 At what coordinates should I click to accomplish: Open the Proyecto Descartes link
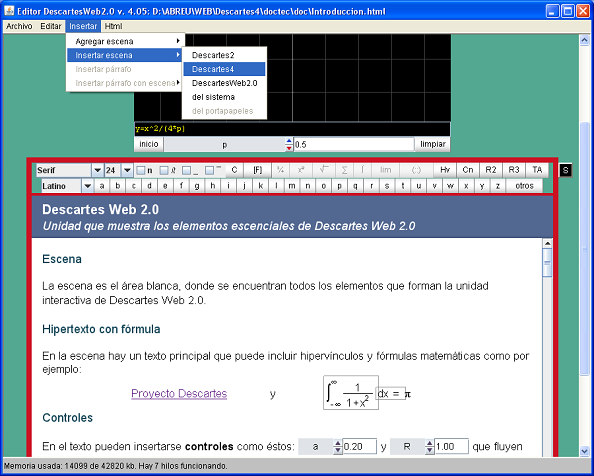(x=179, y=393)
